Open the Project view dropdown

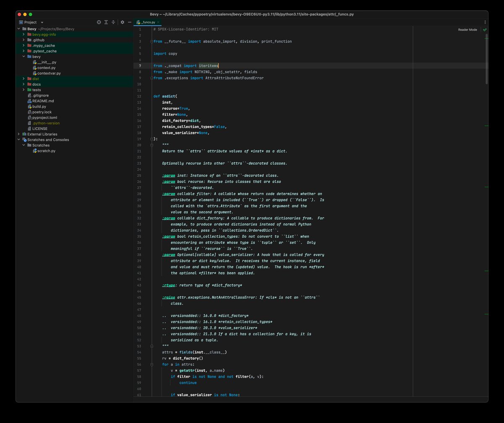point(42,22)
